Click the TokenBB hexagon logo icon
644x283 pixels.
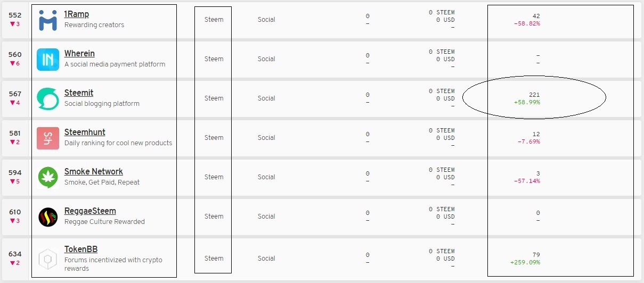coord(48,259)
